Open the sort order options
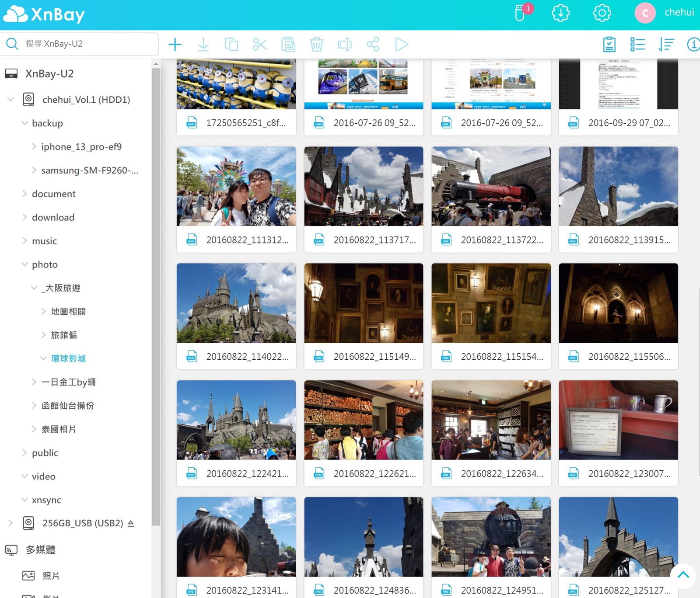Viewport: 700px width, 598px height. pos(666,44)
